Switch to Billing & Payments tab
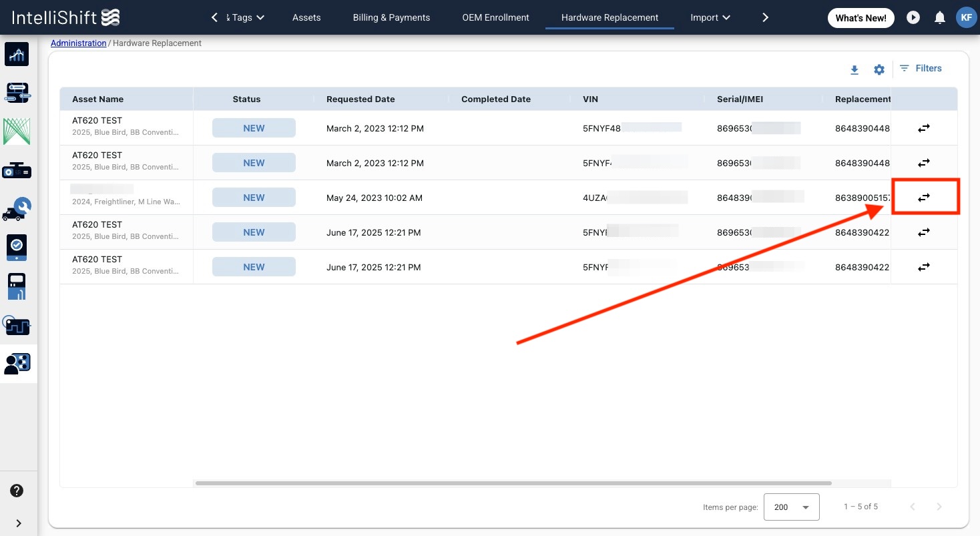980x536 pixels. (x=391, y=17)
